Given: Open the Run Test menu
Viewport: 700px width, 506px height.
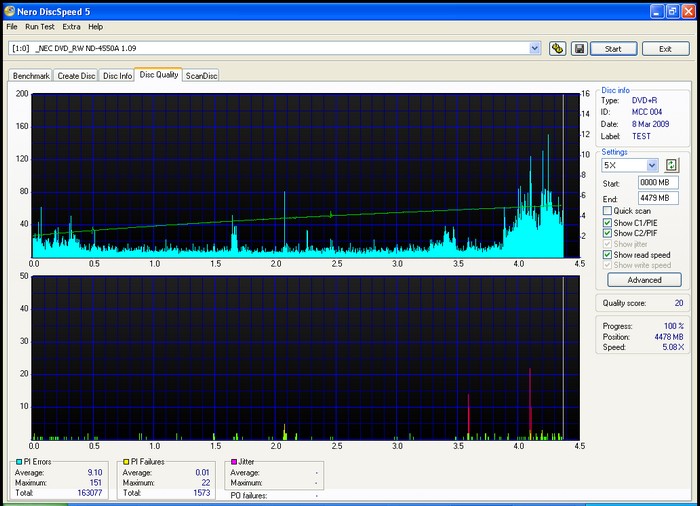Looking at the screenshot, I should (x=40, y=27).
